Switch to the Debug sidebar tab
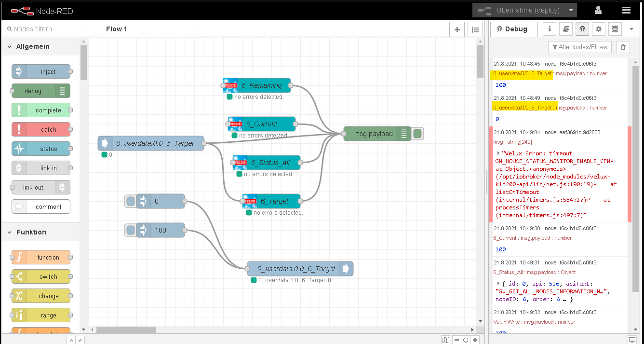644x344 pixels. point(511,29)
